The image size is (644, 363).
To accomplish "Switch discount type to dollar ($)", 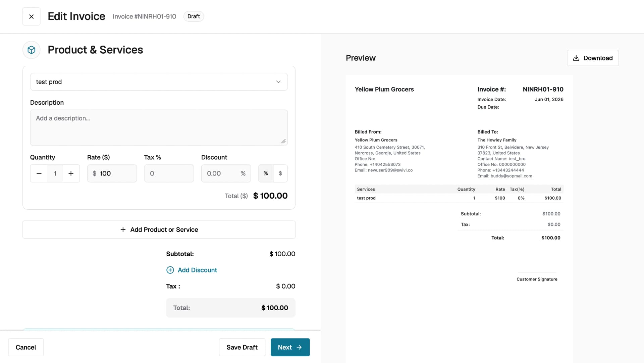I will (280, 173).
